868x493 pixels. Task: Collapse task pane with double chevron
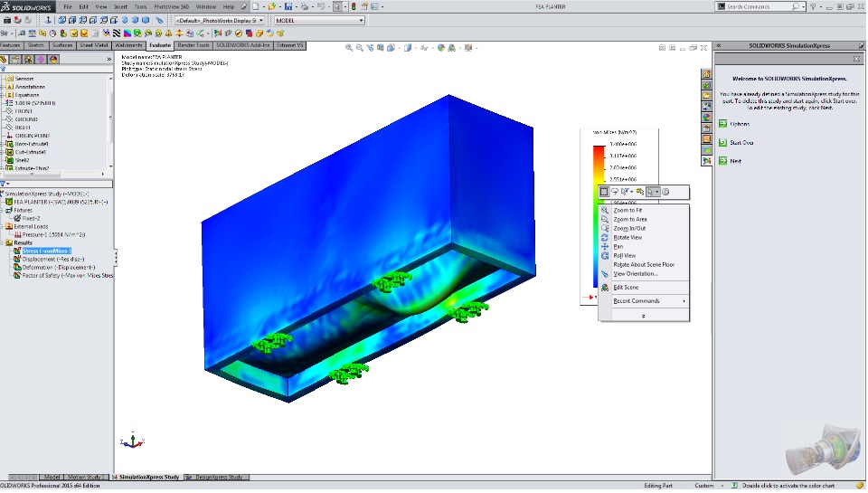click(x=719, y=45)
